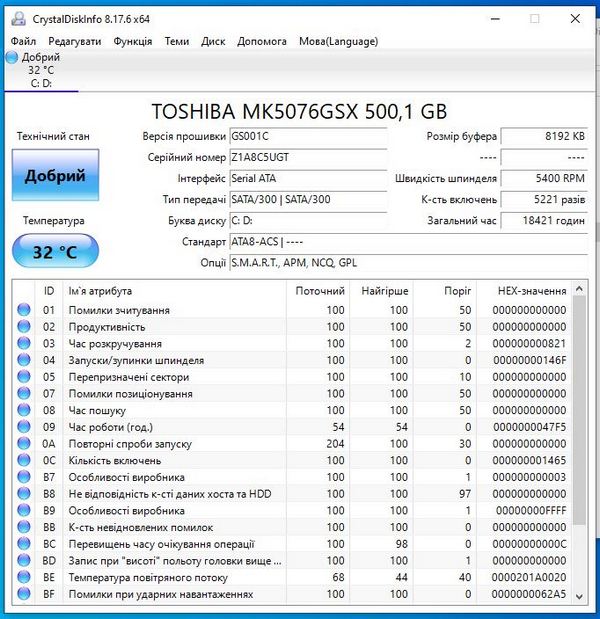
Task: Click the status orb for Час роботи (год.)
Action: 24,427
